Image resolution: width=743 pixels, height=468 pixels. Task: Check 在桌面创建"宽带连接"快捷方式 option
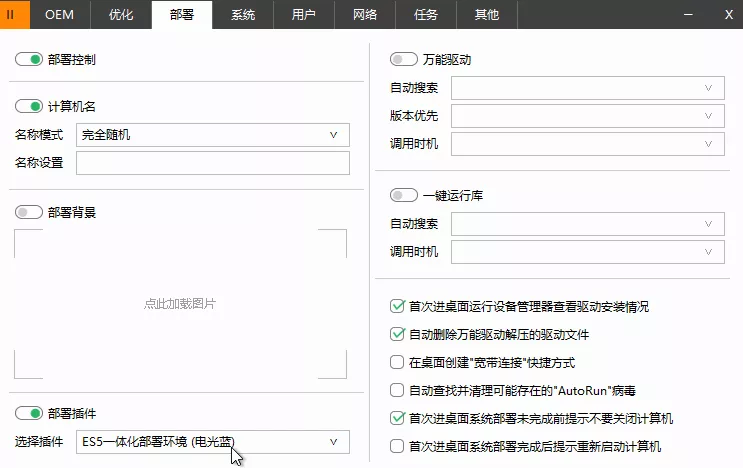[x=397, y=362]
